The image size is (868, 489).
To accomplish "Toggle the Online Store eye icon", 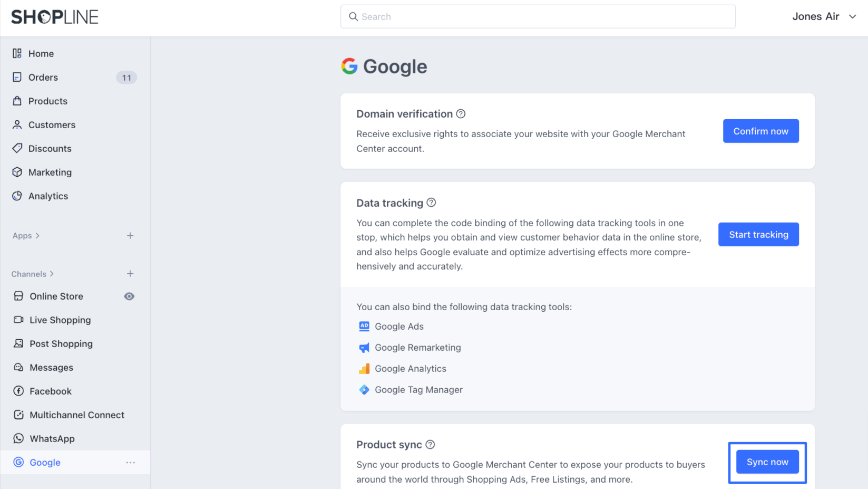I will tap(129, 296).
